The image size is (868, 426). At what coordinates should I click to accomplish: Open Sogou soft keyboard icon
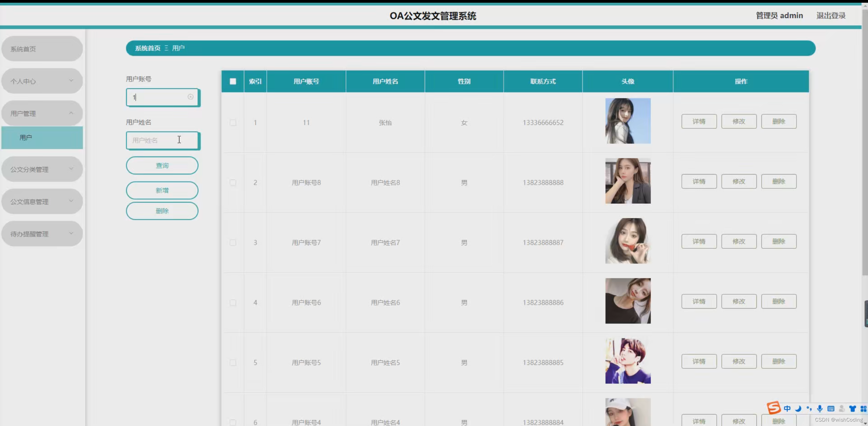831,409
